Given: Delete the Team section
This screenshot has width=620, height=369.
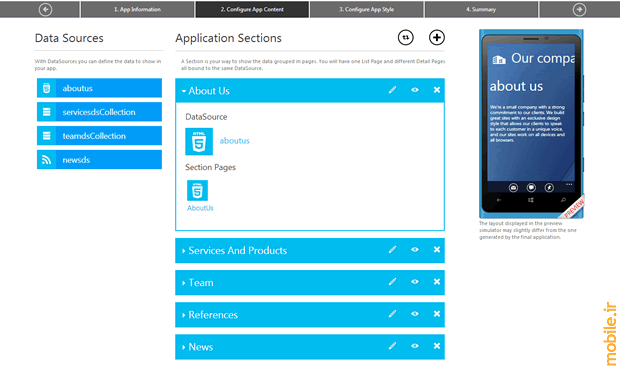Looking at the screenshot, I should tap(437, 282).
